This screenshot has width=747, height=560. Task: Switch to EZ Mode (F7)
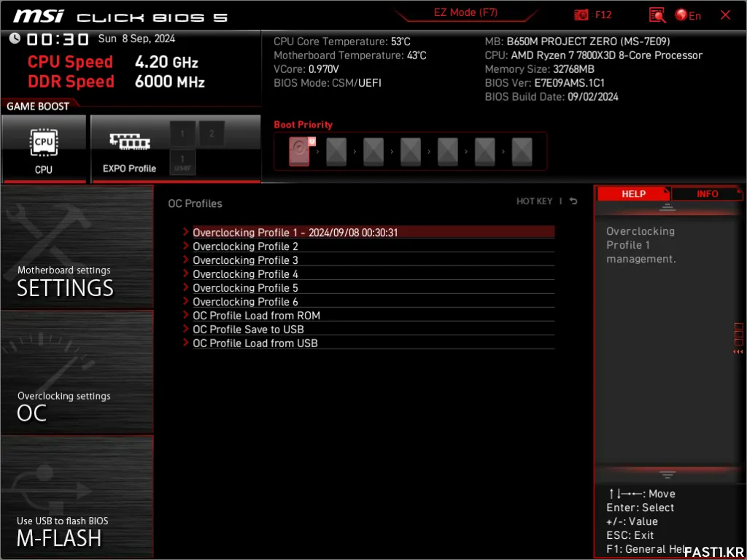point(465,13)
